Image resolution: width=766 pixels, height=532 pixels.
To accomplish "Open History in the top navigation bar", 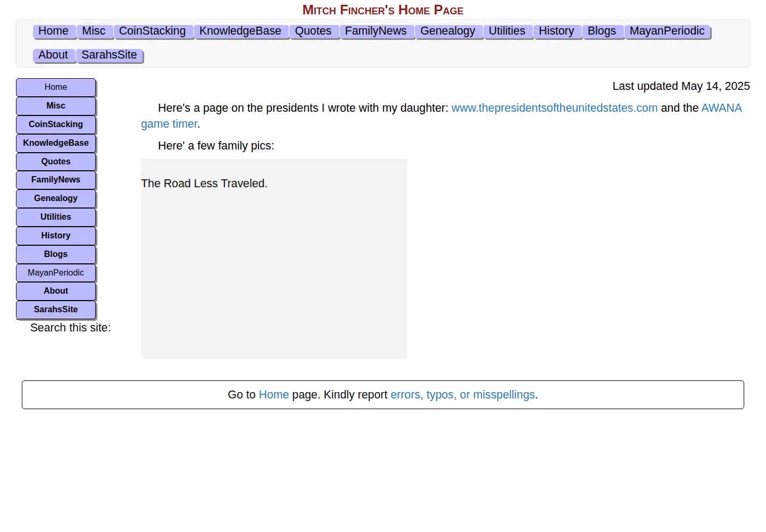I will click(556, 31).
